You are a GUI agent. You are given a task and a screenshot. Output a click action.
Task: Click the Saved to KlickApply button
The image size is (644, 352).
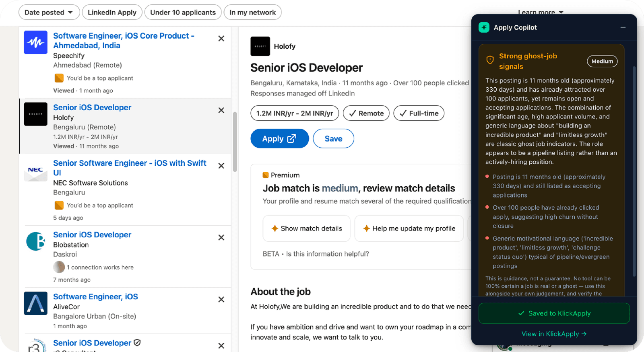[x=554, y=313]
